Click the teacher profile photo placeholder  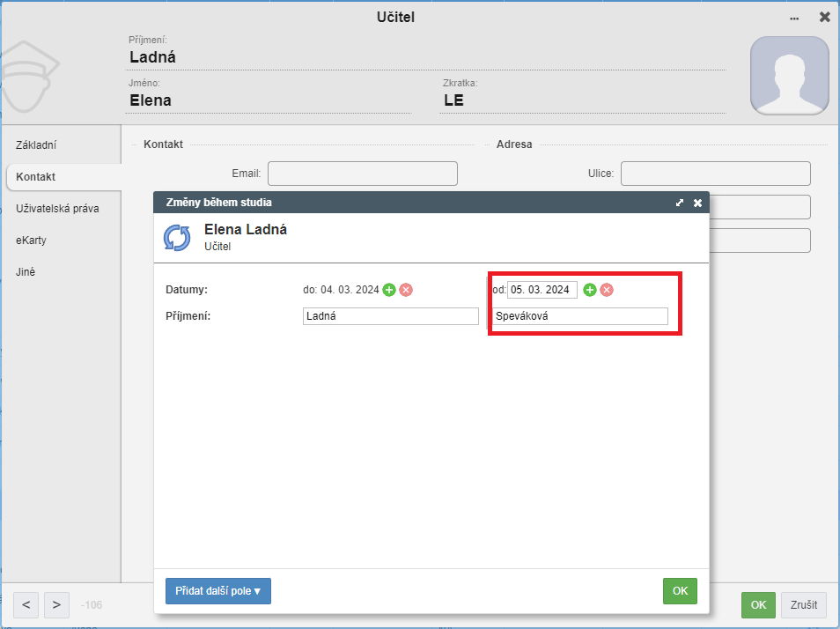789,76
